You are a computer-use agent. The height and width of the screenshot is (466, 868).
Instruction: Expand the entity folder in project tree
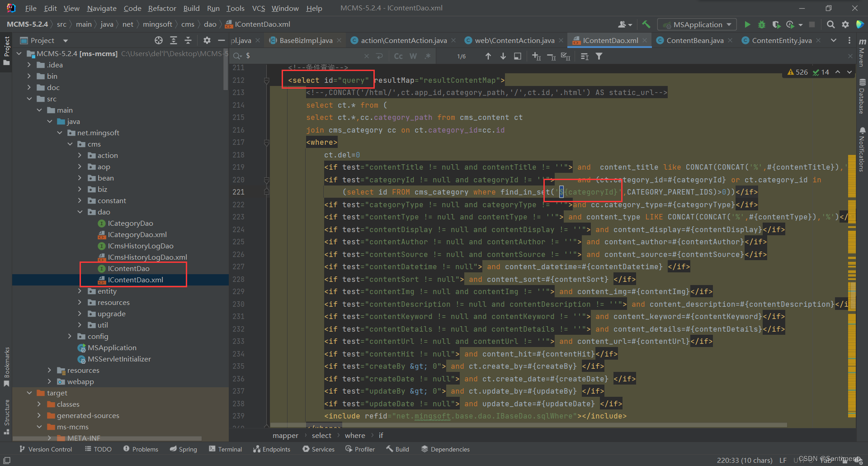point(80,291)
